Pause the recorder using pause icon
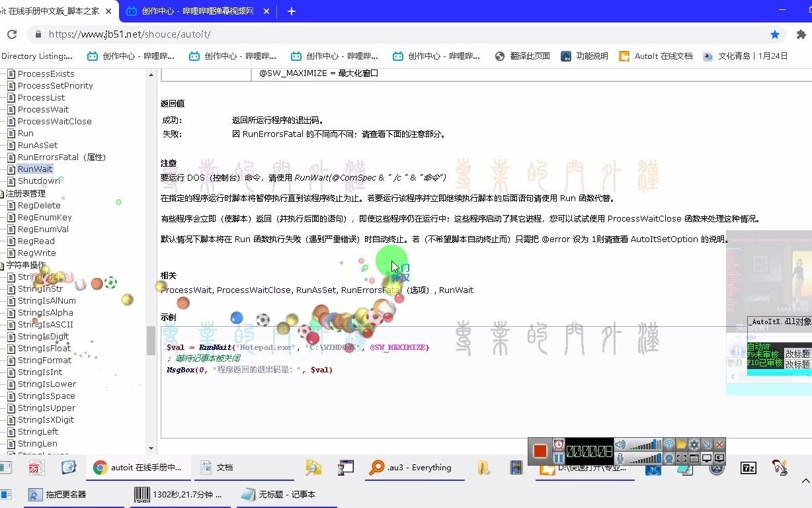The height and width of the screenshot is (508, 812). pos(559,458)
